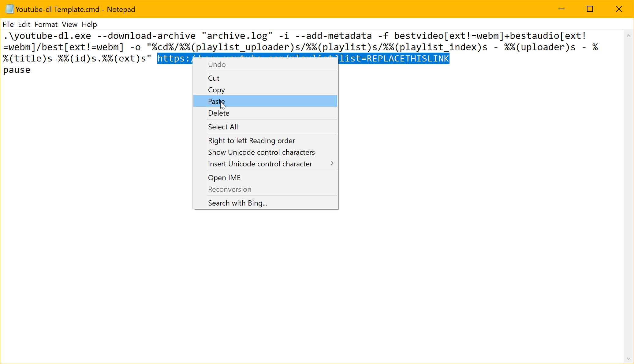The width and height of the screenshot is (634, 364).
Task: Toggle Show Unicode control characters
Action: [x=265, y=152]
